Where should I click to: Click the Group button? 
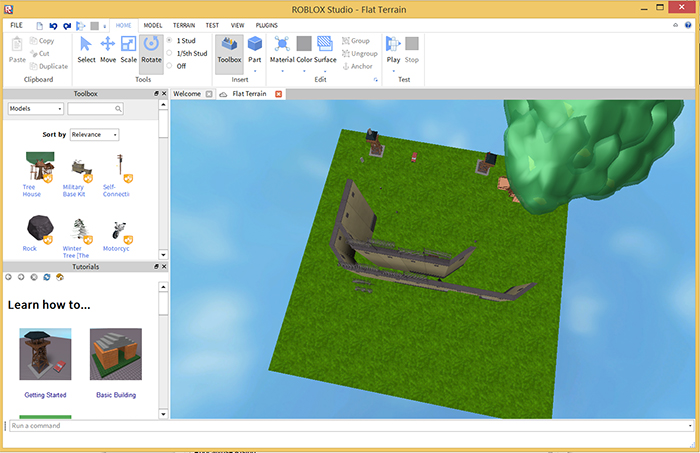tap(356, 41)
